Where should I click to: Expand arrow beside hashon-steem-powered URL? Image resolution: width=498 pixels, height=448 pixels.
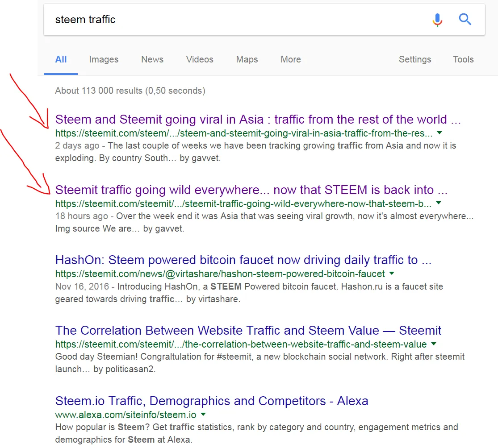pos(392,274)
